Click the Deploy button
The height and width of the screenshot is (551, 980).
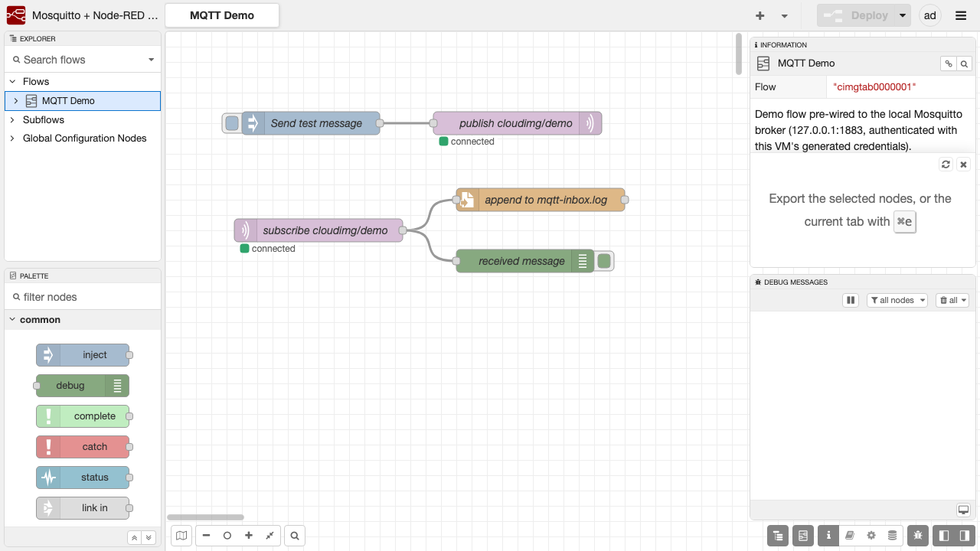tap(857, 15)
